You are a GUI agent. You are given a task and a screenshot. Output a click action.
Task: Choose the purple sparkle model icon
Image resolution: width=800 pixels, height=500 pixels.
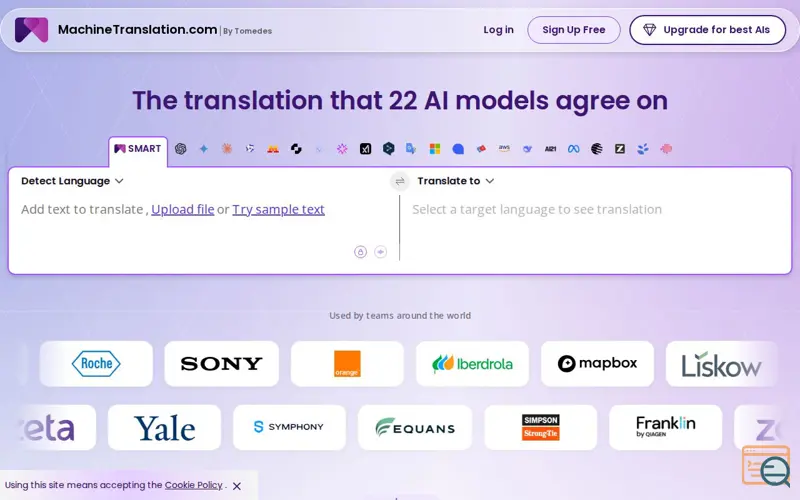[x=342, y=149]
